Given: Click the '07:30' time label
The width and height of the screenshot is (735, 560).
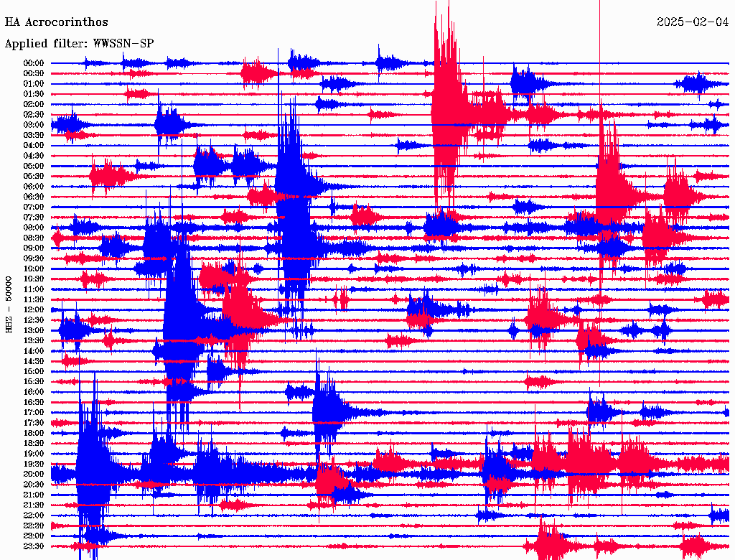Looking at the screenshot, I should click(x=33, y=218).
